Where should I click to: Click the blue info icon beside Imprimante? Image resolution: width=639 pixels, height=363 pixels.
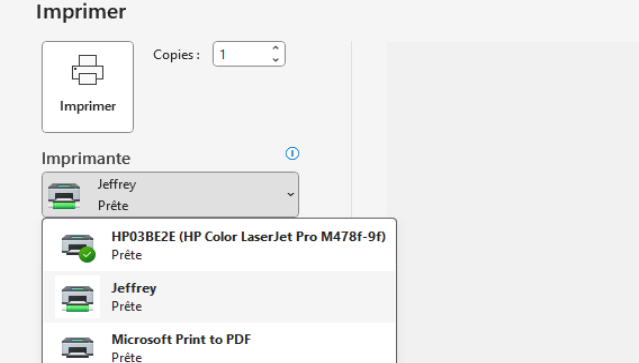click(x=292, y=154)
